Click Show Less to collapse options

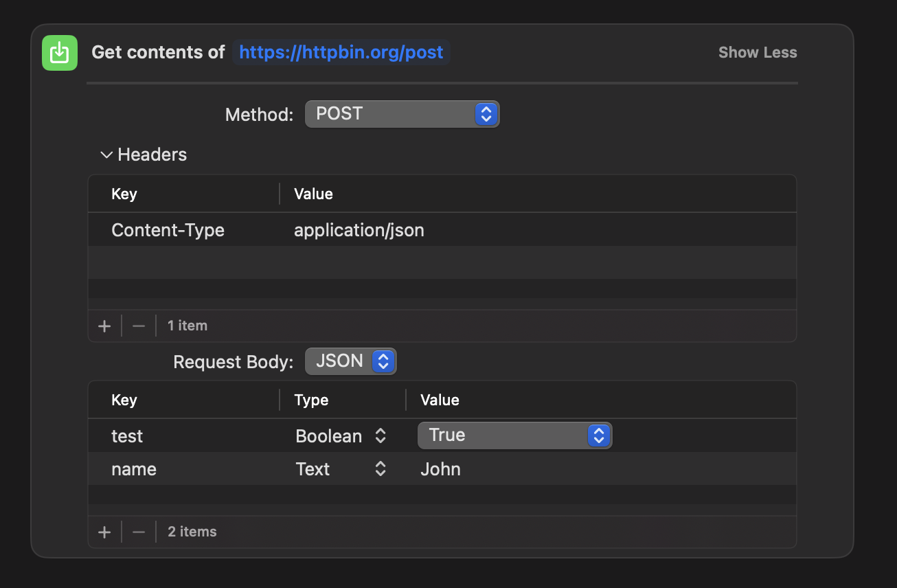(x=758, y=53)
